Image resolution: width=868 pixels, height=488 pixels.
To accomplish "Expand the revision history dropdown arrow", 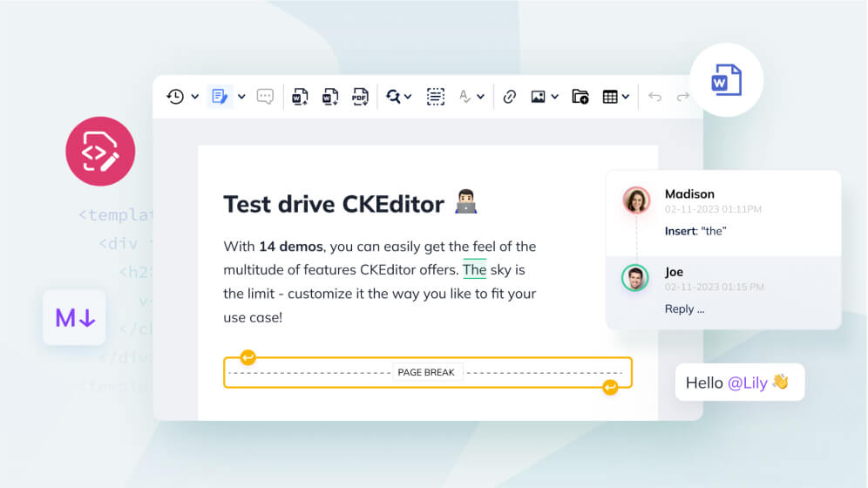I will (x=195, y=97).
